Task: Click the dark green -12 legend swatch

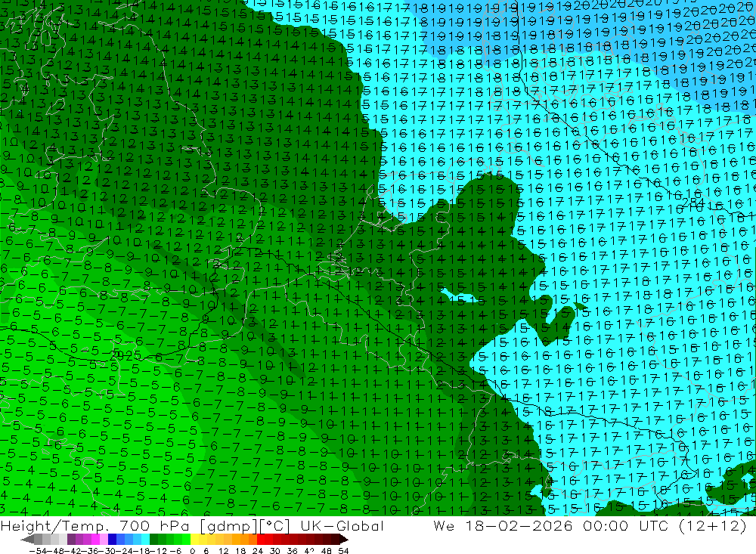Action: [153, 539]
